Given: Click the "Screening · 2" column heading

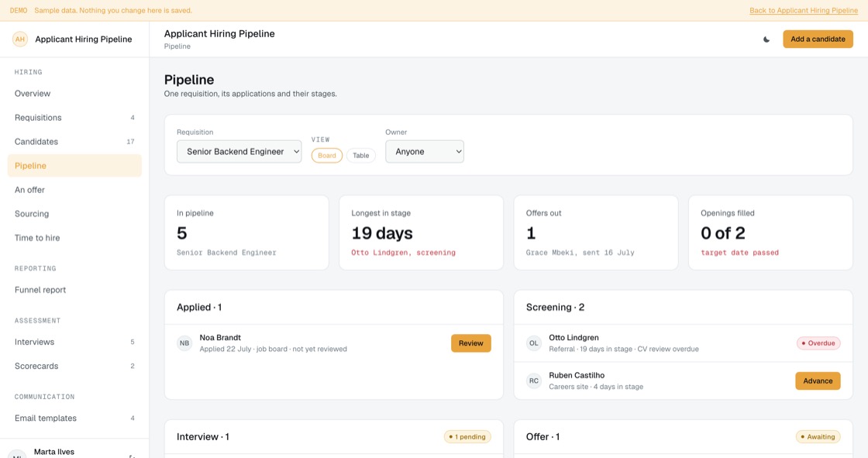Looking at the screenshot, I should [x=555, y=308].
